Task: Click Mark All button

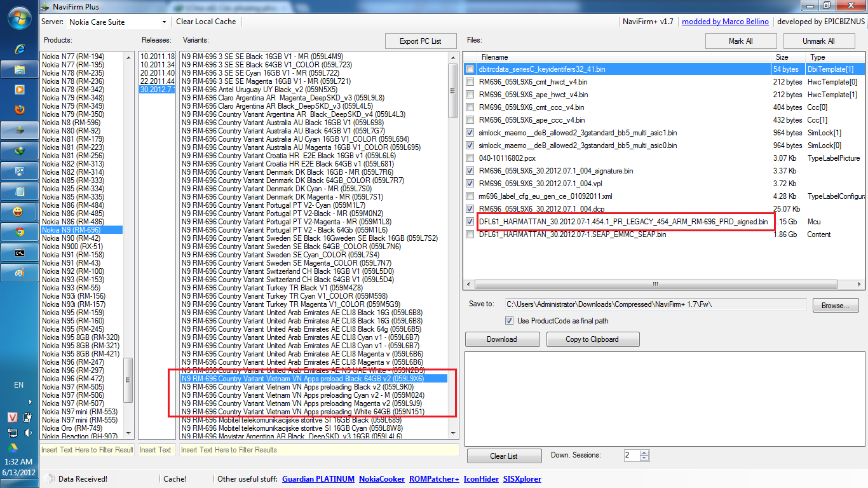Action: point(741,41)
